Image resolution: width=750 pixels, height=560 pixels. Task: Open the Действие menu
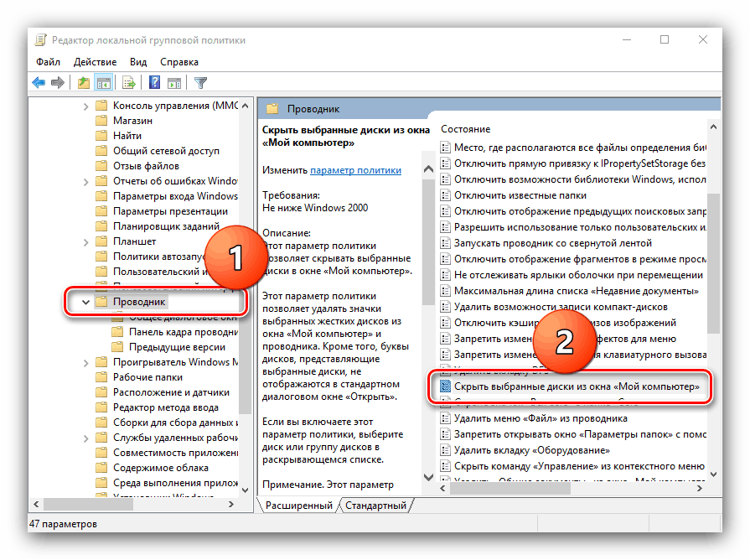point(96,62)
